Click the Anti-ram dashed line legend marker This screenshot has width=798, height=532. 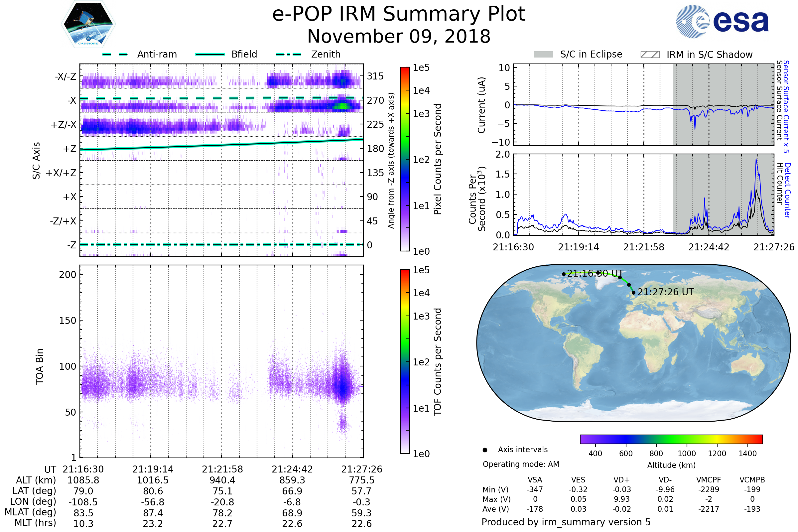[115, 54]
